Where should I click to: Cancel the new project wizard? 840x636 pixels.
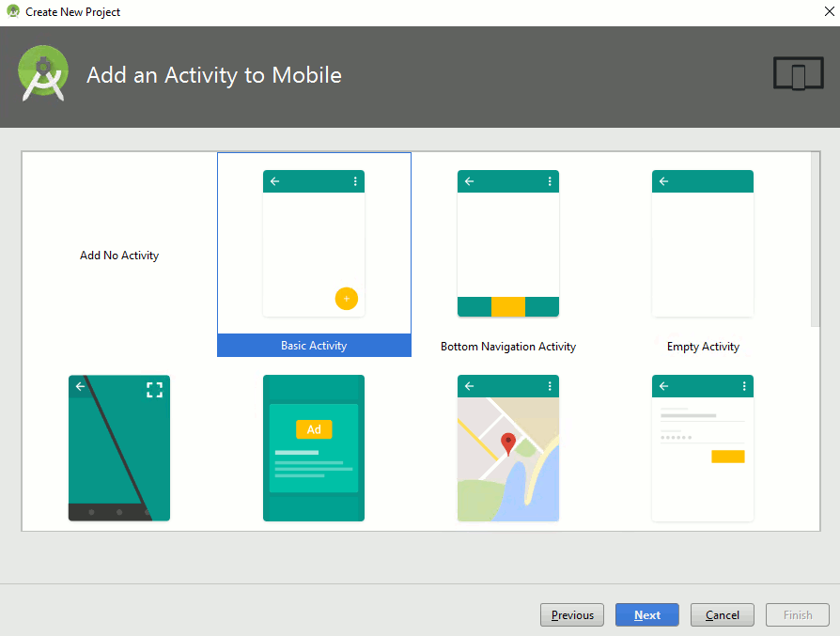[723, 615]
